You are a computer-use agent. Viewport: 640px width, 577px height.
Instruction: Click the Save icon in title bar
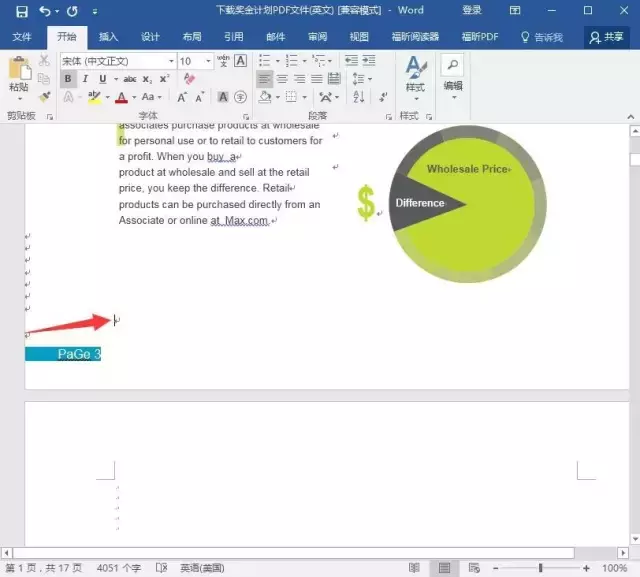[x=22, y=11]
